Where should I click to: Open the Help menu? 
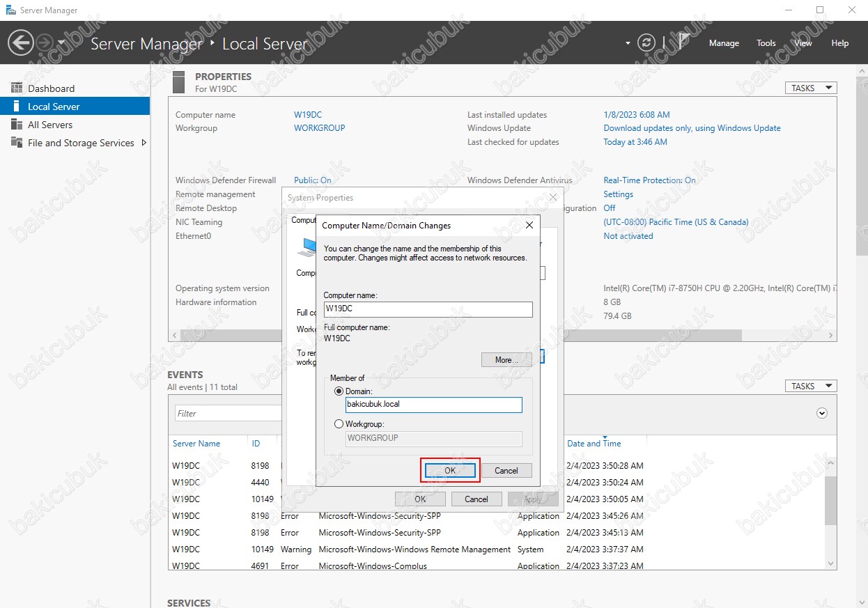tap(840, 43)
